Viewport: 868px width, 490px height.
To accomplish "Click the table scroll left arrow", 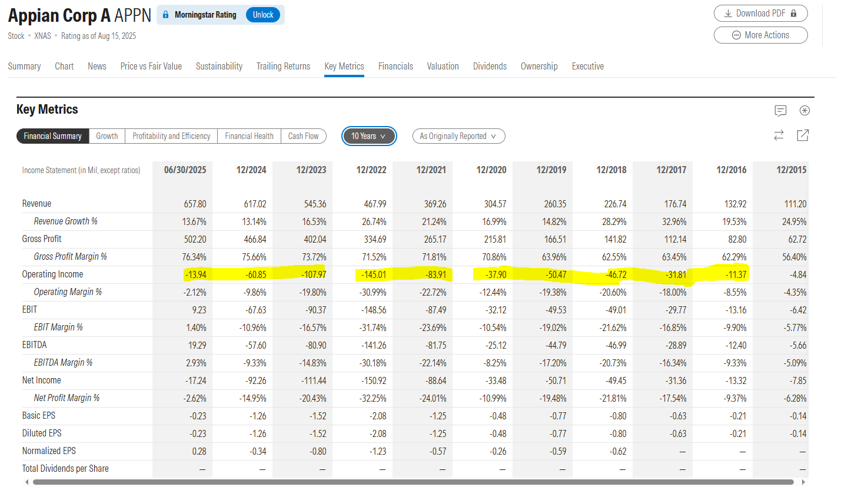I will (26, 482).
